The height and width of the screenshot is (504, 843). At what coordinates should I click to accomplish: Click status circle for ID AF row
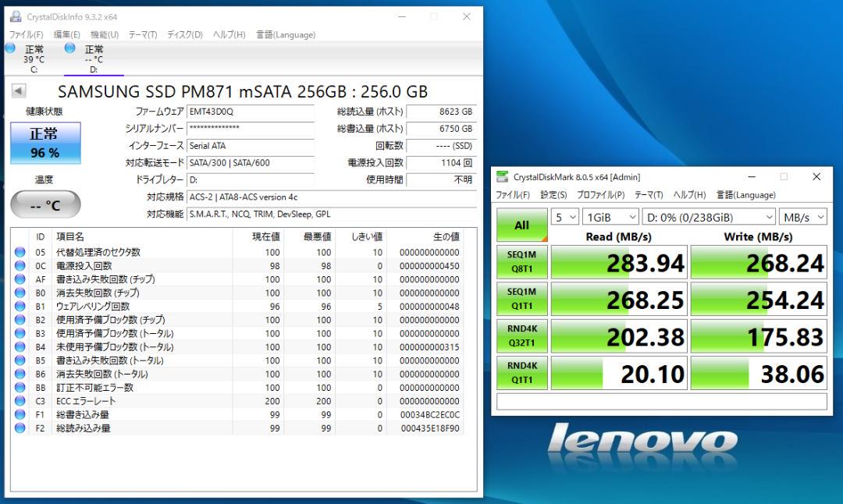point(20,279)
